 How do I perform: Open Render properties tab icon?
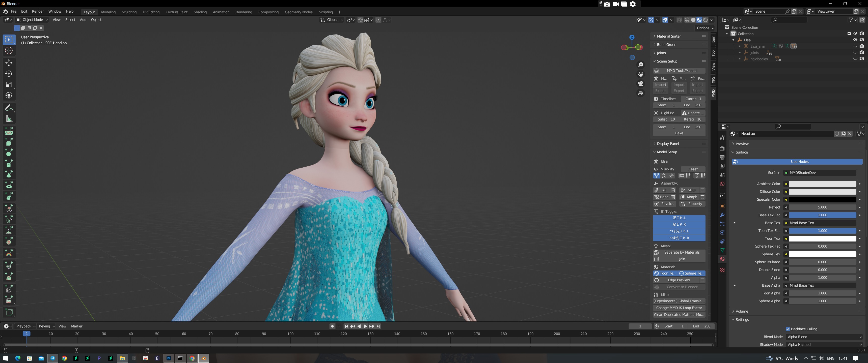pos(722,148)
